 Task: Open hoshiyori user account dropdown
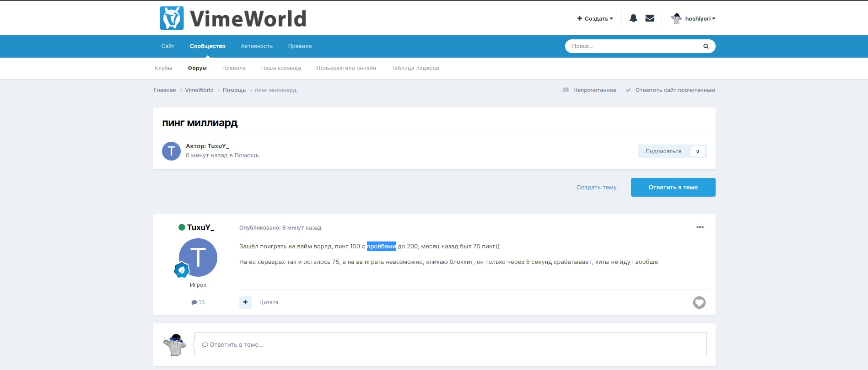693,19
